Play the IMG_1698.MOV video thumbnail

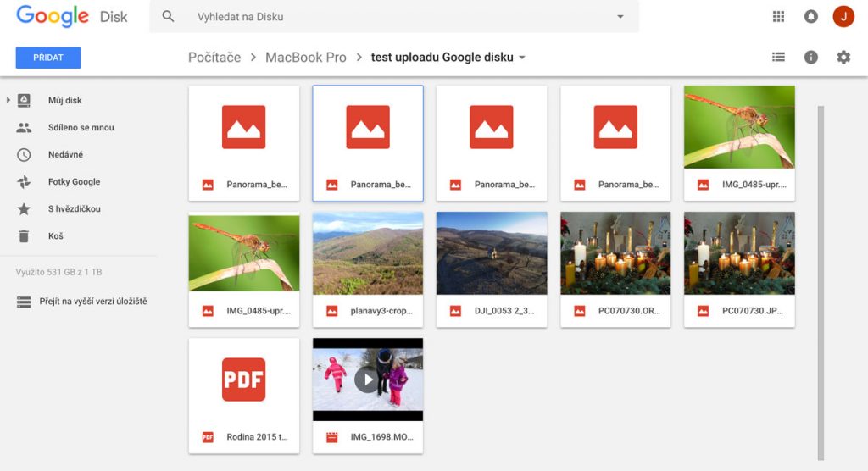[x=367, y=380]
